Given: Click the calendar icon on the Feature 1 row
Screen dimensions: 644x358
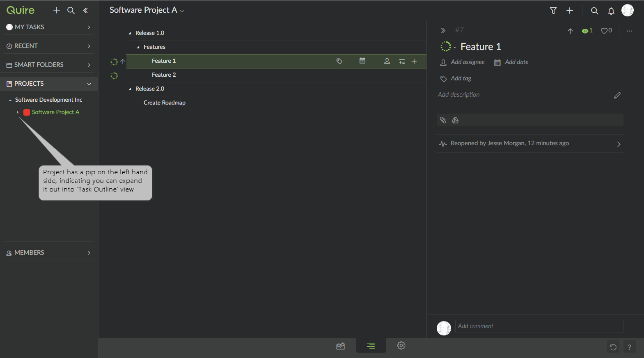Looking at the screenshot, I should (362, 61).
